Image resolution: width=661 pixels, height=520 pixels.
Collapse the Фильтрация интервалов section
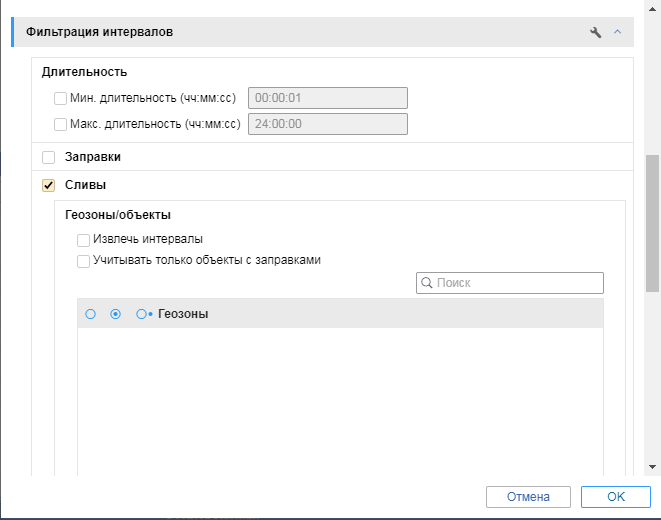(617, 32)
